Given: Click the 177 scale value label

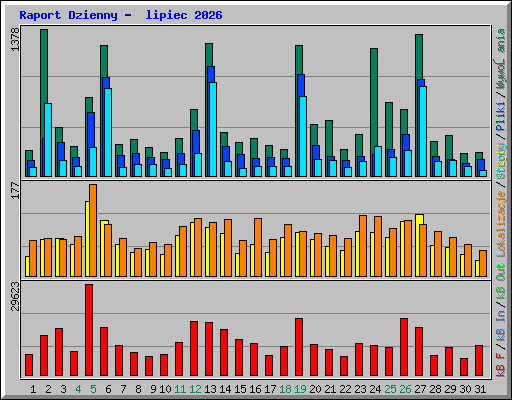Looking at the screenshot, I should tap(15, 190).
